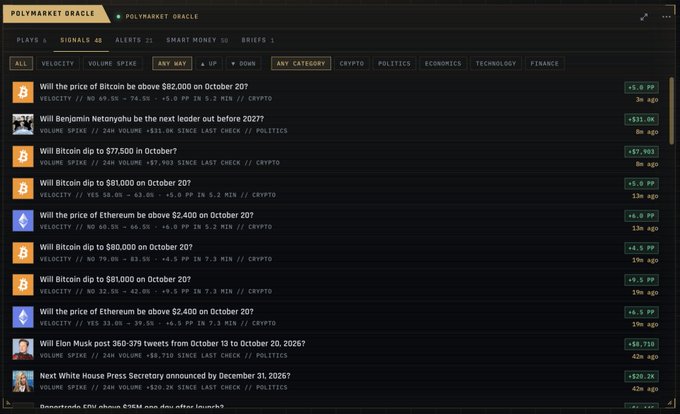Click Press Secretary market thumbnail image

click(23, 381)
